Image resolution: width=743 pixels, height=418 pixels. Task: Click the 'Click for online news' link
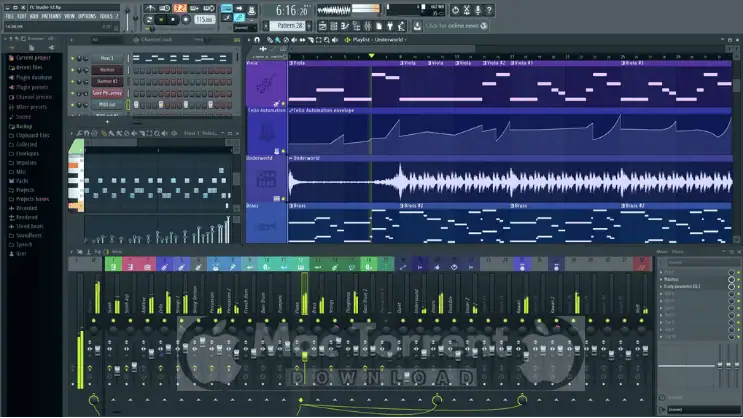pos(452,26)
